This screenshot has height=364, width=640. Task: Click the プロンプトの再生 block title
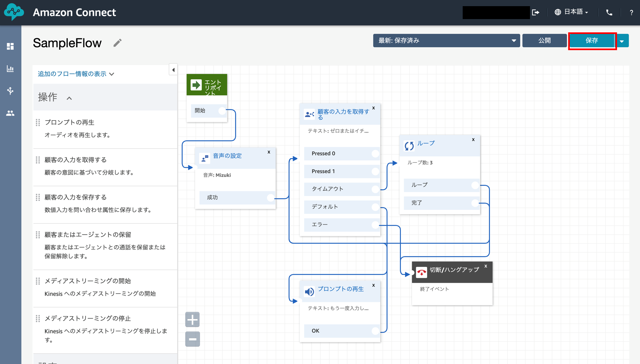(341, 289)
